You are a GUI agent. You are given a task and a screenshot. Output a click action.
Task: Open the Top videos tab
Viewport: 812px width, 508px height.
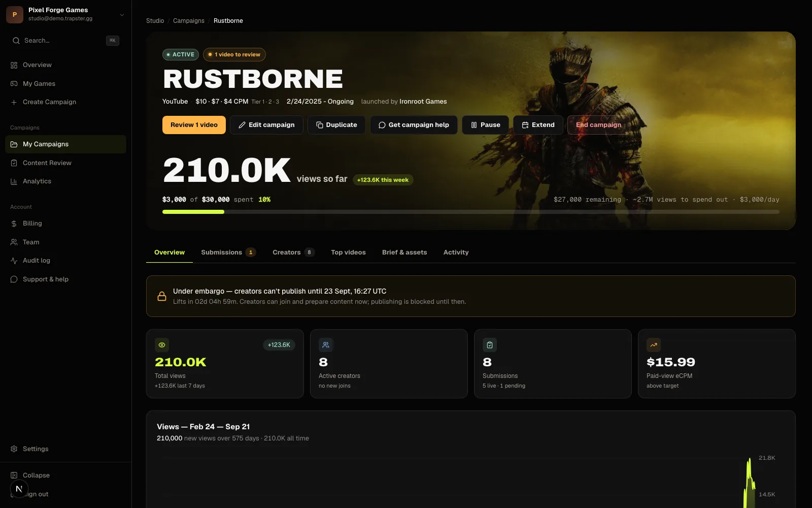tap(348, 252)
